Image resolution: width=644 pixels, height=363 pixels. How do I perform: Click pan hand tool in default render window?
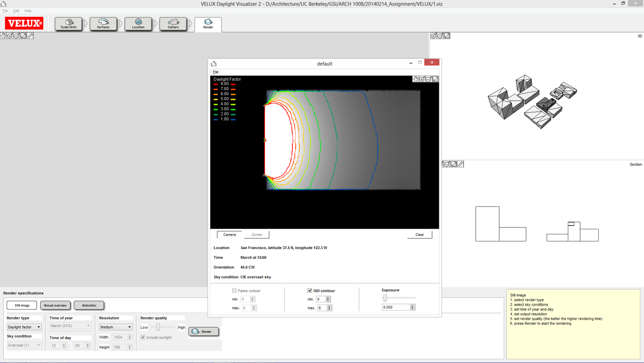415,79
